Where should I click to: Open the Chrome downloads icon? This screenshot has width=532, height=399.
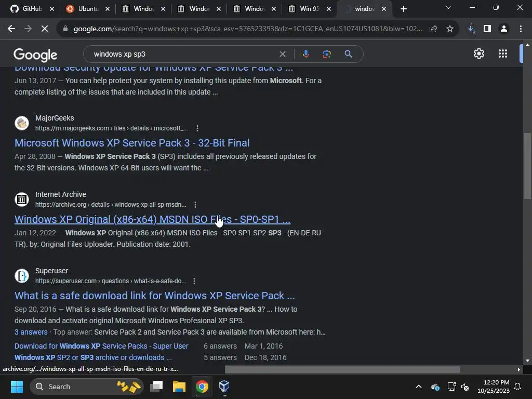point(471,29)
